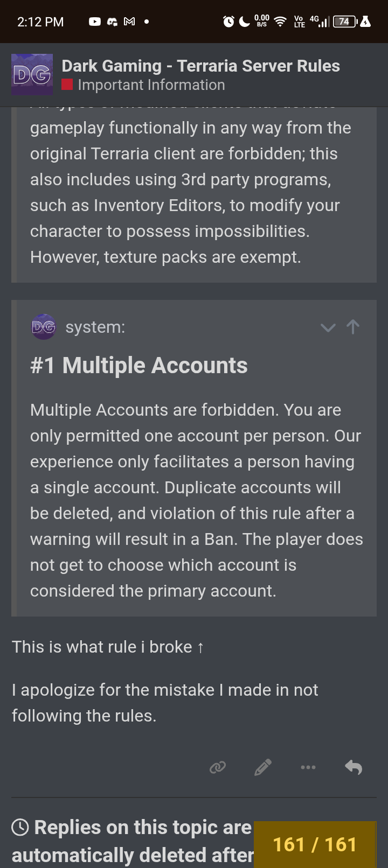Tap the Gmail notification icon in status bar

coord(129,22)
